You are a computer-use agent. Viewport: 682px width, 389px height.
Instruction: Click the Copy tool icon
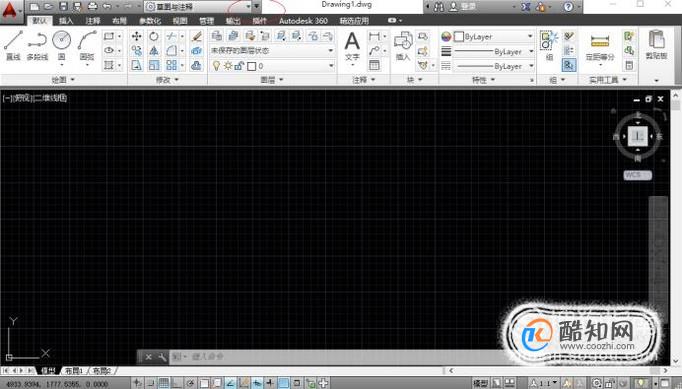point(137,50)
